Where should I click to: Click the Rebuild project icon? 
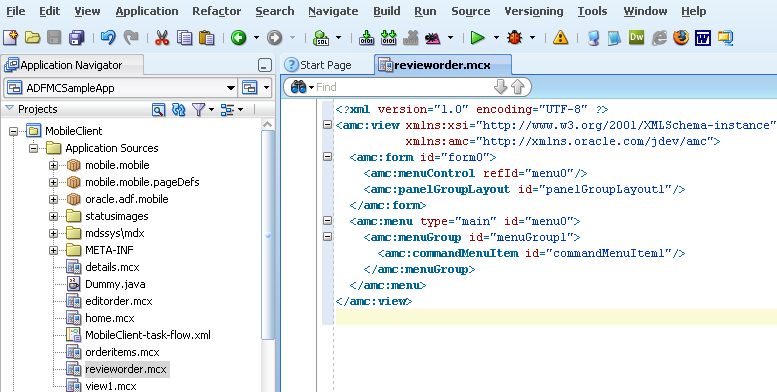[x=388, y=38]
